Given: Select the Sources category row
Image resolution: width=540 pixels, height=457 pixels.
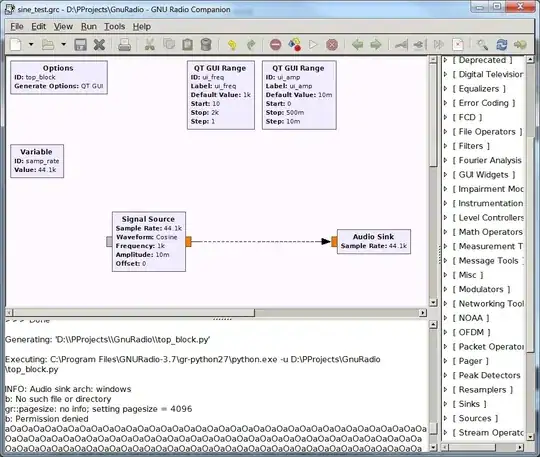Looking at the screenshot, I should [x=483, y=418].
